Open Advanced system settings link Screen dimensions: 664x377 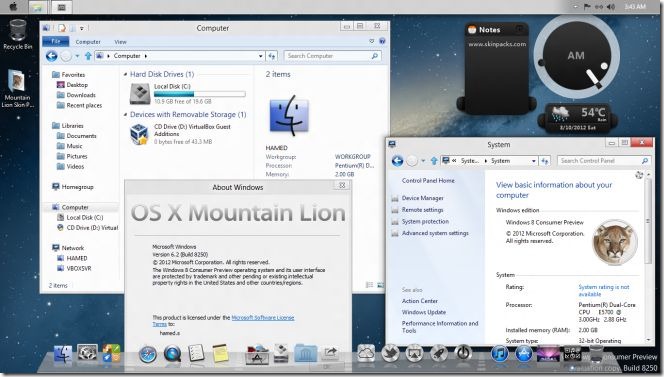[435, 233]
